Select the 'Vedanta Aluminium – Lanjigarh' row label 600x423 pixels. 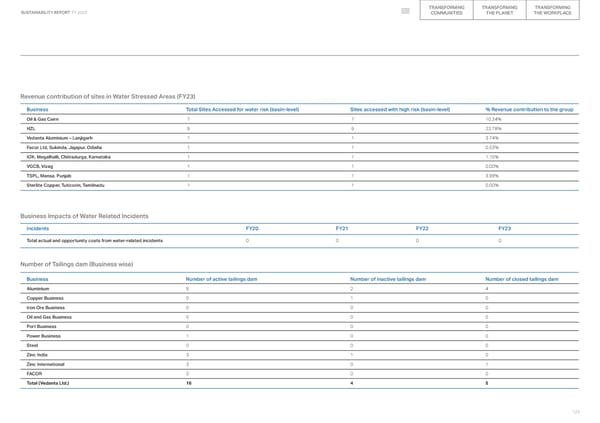(60, 138)
